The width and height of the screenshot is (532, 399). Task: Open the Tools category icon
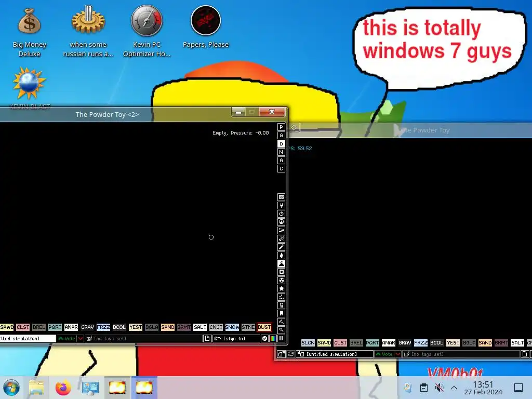point(281,305)
